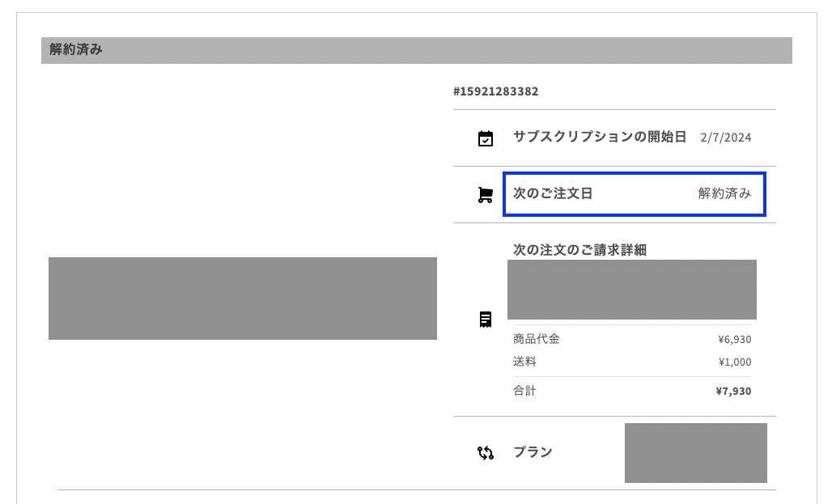Click the 合計 label
The image size is (832, 504).
point(524,391)
